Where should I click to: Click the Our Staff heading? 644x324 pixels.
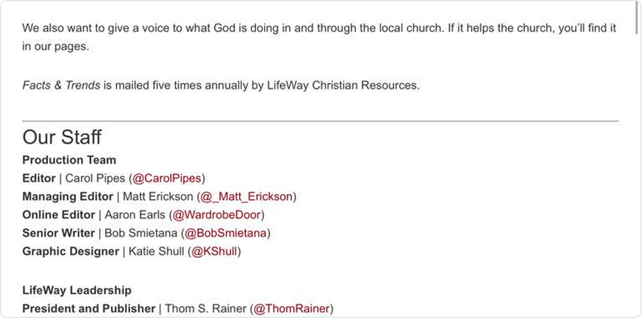coord(62,137)
